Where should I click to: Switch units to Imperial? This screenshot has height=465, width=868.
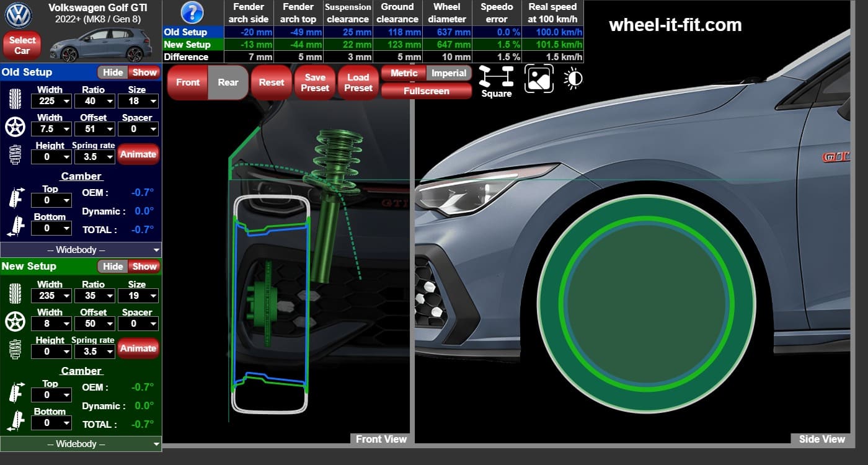pyautogui.click(x=449, y=73)
